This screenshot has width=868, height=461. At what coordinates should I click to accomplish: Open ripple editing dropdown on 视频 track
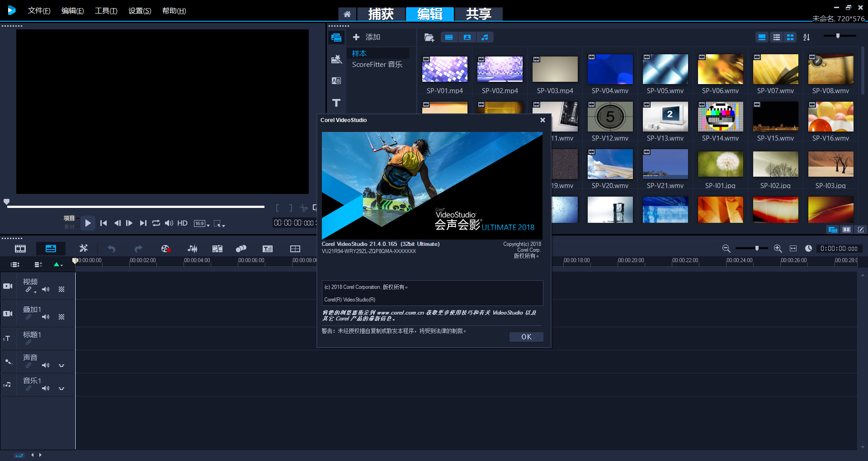(x=35, y=292)
